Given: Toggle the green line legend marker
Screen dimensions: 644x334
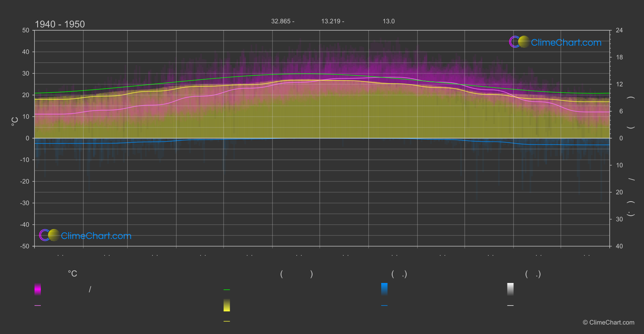Looking at the screenshot, I should tap(227, 290).
